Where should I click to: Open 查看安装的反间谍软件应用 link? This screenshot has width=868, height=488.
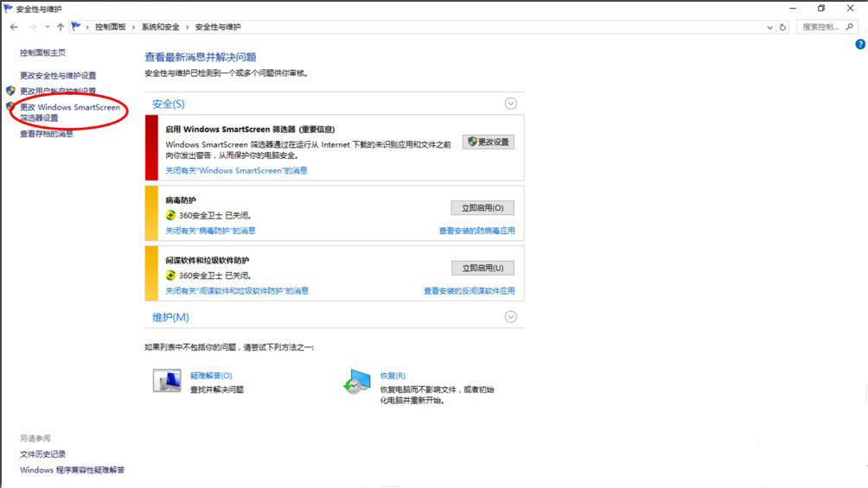click(469, 291)
